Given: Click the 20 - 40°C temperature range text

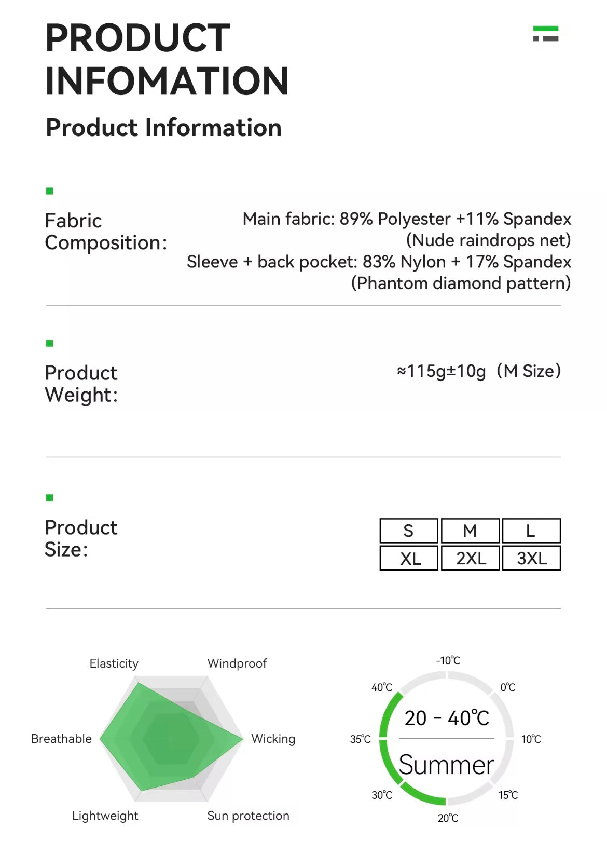Looking at the screenshot, I should 447,718.
